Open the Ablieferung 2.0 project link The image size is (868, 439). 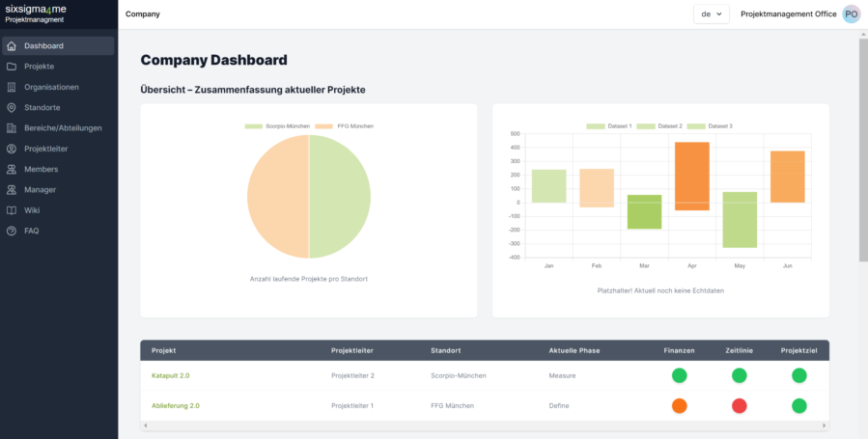pyautogui.click(x=176, y=405)
